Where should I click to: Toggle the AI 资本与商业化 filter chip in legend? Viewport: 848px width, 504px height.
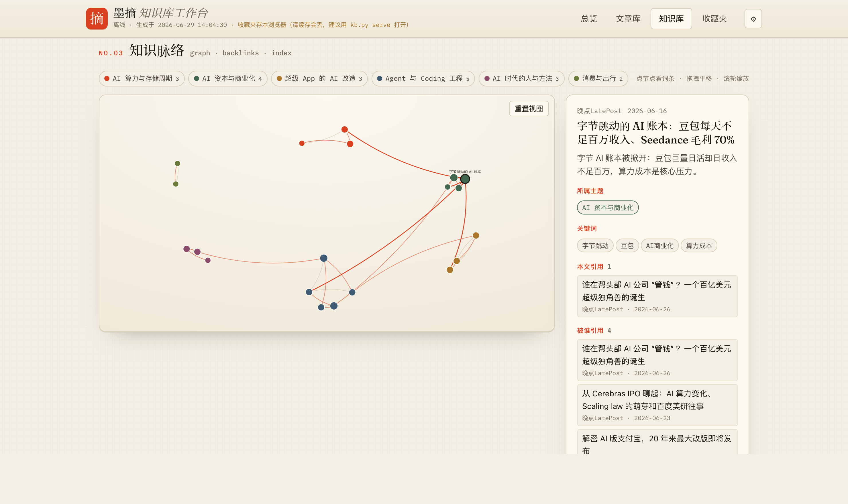point(228,78)
